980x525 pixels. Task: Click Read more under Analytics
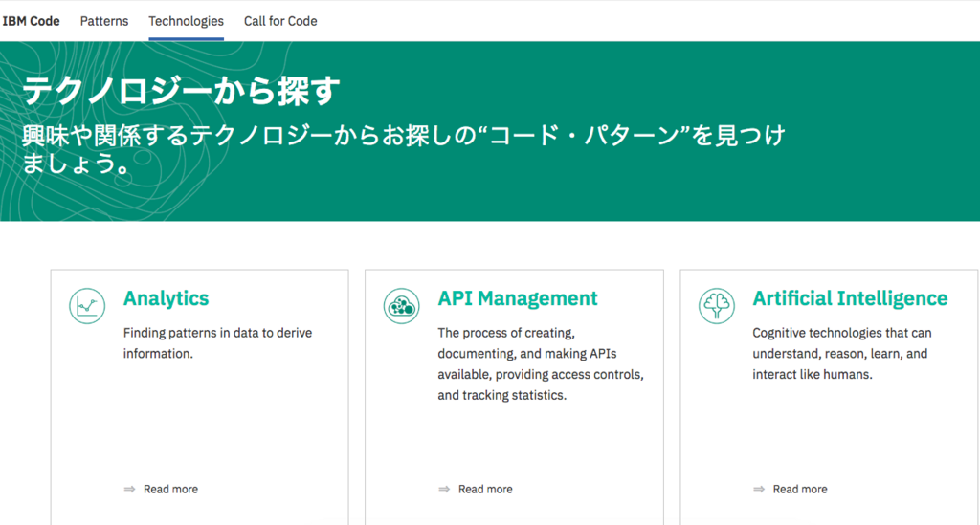(x=170, y=490)
